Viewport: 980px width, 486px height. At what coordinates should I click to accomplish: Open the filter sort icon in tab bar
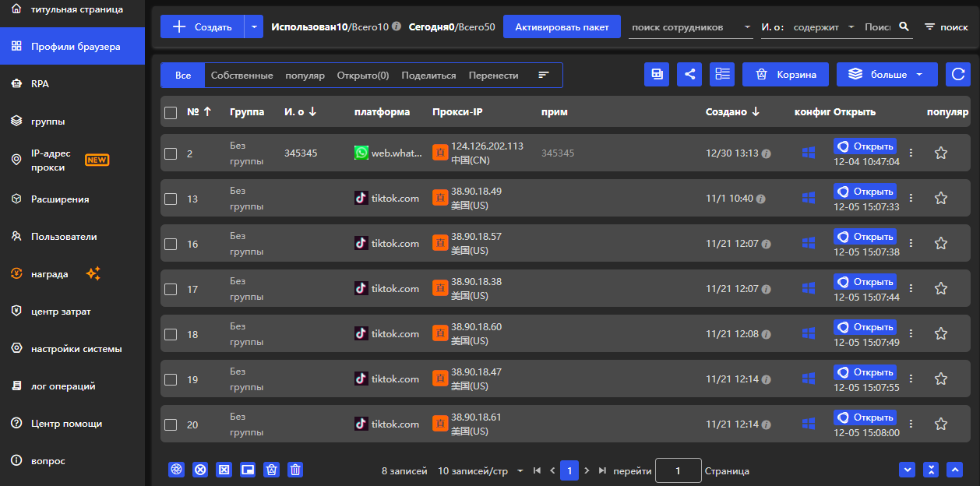click(544, 75)
